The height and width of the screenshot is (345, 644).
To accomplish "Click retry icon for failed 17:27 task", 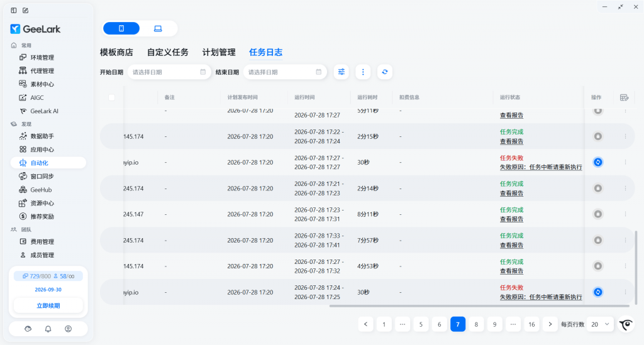I will tap(598, 162).
